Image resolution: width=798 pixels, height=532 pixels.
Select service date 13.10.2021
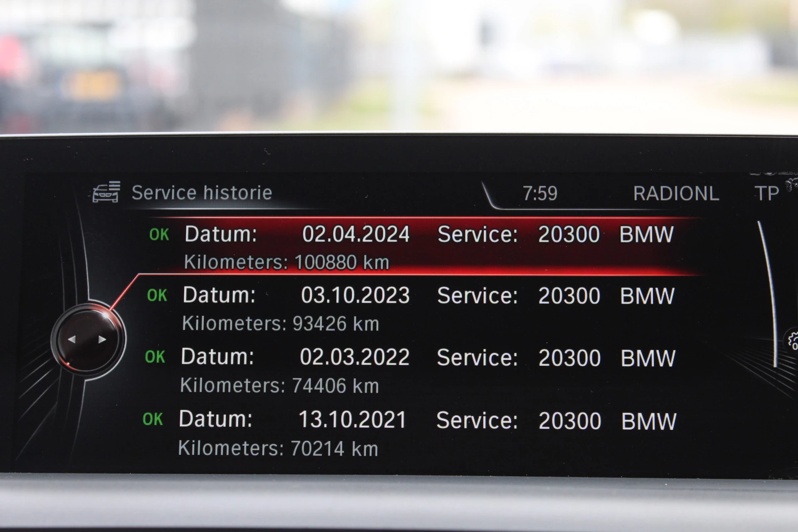pyautogui.click(x=352, y=419)
